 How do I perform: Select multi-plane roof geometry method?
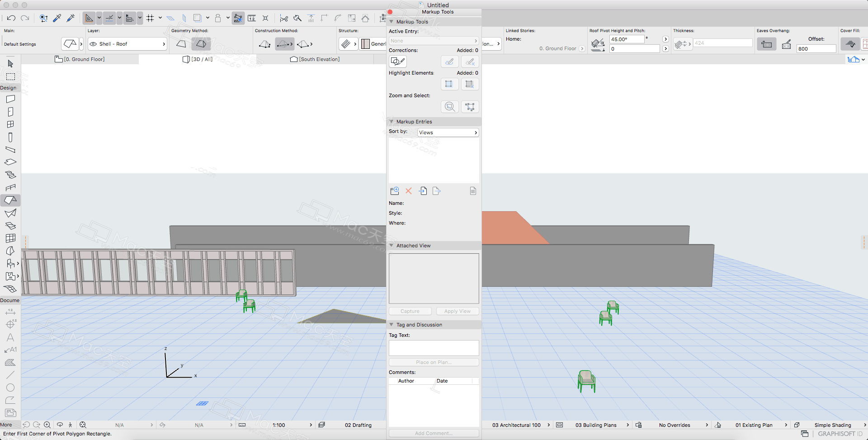(201, 44)
